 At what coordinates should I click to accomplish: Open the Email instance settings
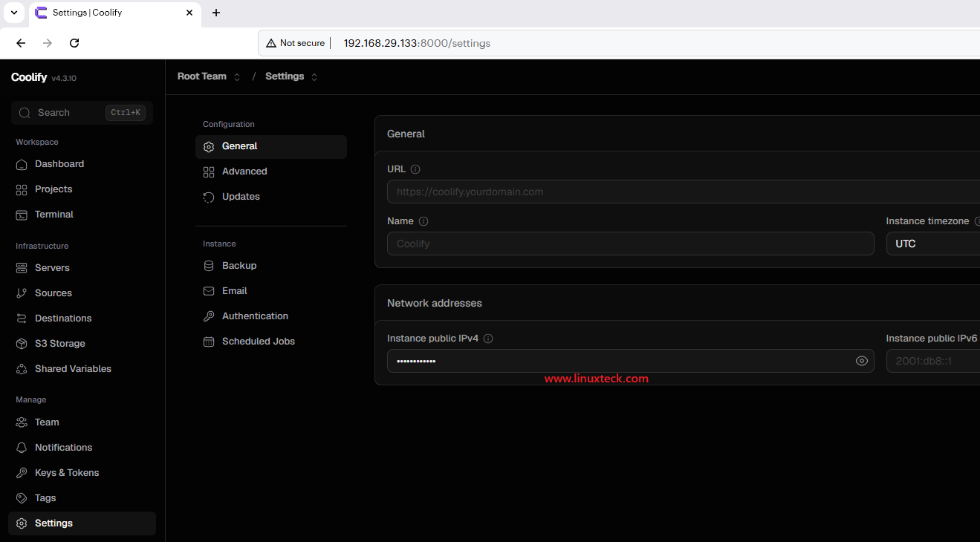click(x=271, y=291)
